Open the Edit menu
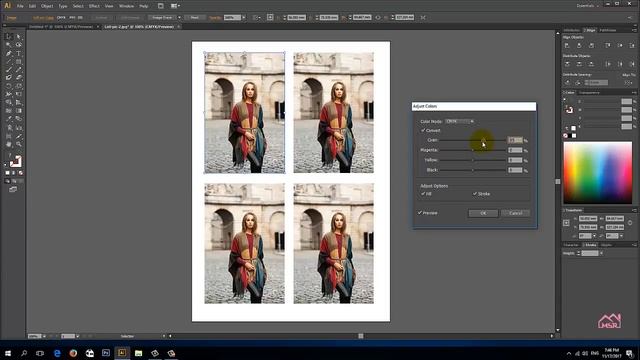640x360 pixels. coord(32,6)
